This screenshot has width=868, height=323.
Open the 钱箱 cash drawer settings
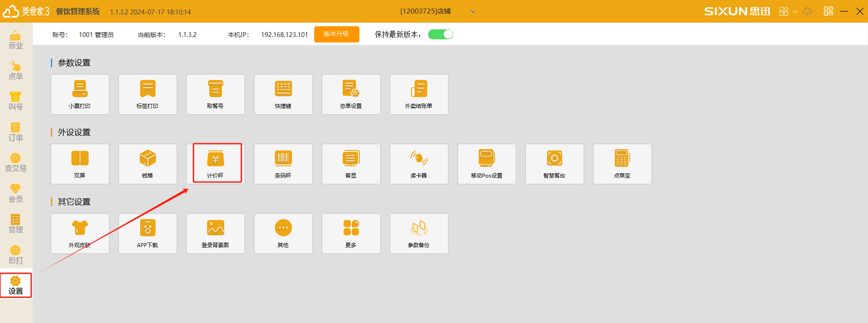pos(148,164)
